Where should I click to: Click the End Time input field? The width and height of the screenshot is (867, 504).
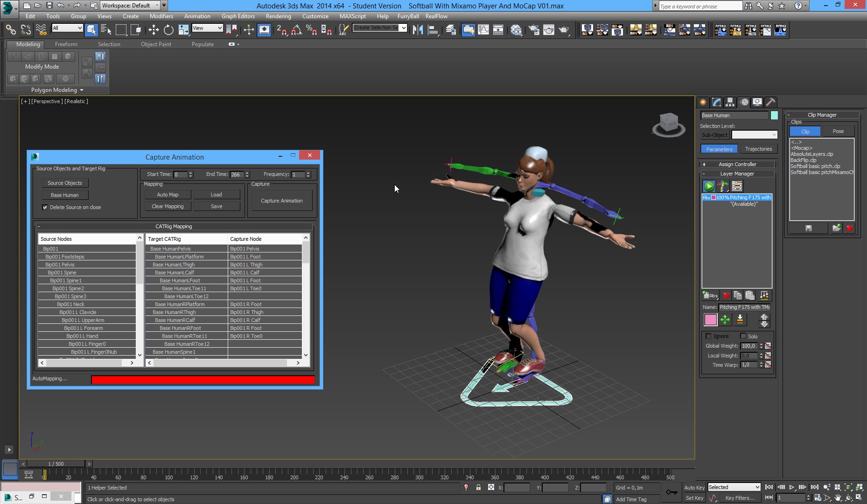coord(237,175)
